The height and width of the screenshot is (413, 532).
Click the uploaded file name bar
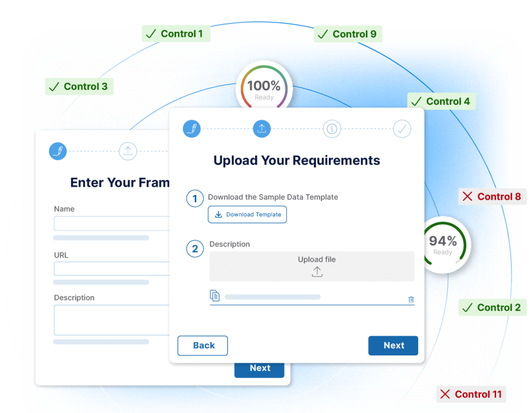tap(272, 297)
